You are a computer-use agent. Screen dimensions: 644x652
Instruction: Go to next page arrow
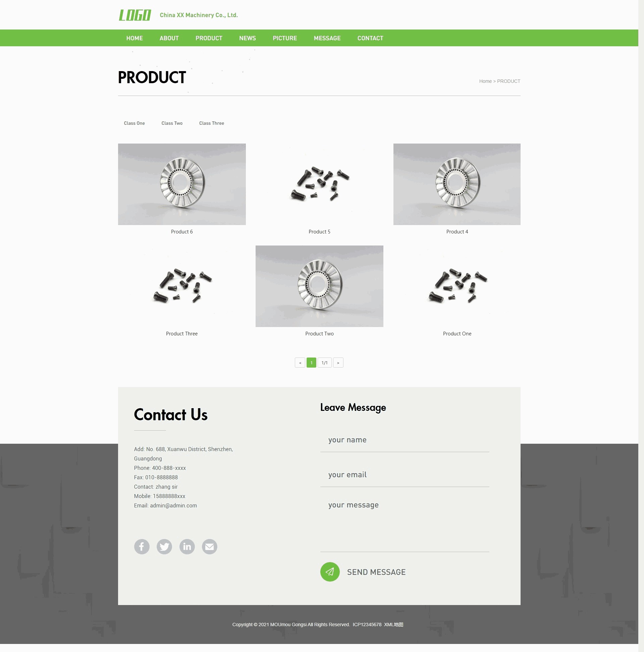(338, 363)
